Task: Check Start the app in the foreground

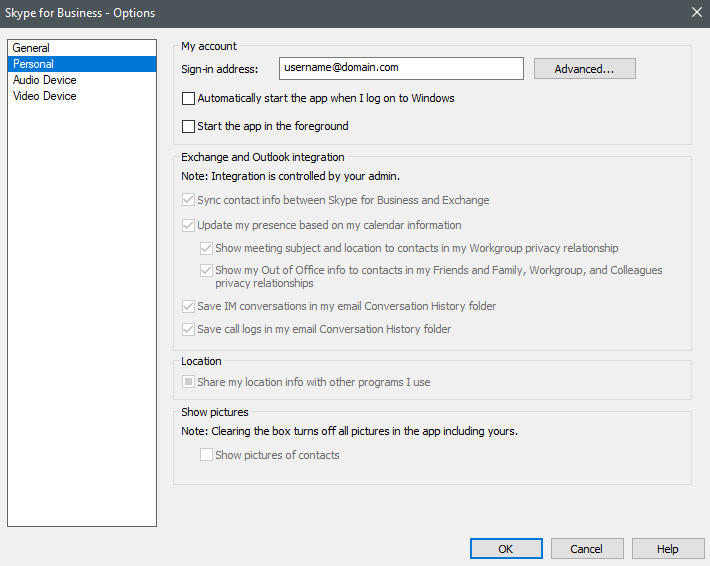Action: 188,126
